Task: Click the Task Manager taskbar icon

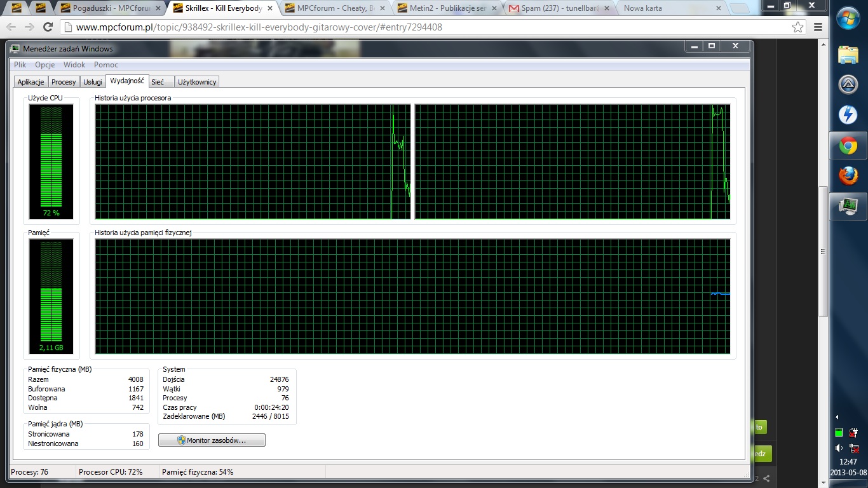Action: (848, 206)
